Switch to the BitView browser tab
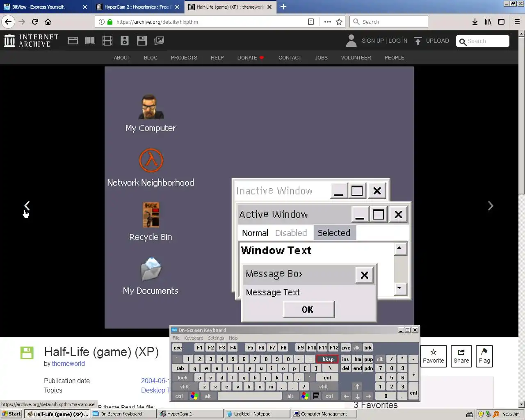The height and width of the screenshot is (420, 525). pos(45,7)
